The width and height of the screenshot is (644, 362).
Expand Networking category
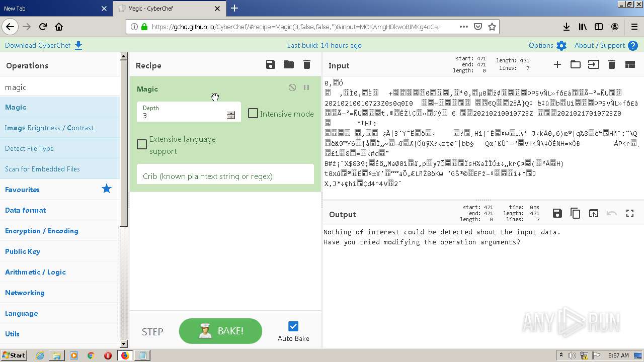pyautogui.click(x=60, y=293)
